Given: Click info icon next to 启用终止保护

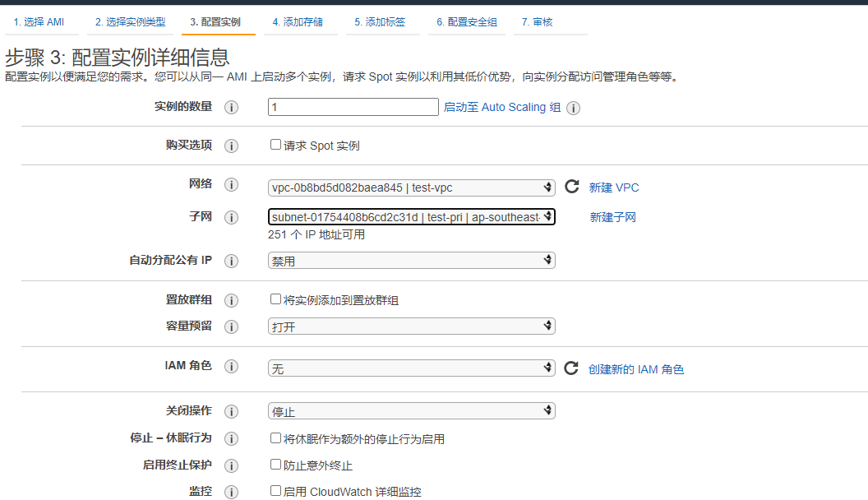Looking at the screenshot, I should pyautogui.click(x=232, y=465).
